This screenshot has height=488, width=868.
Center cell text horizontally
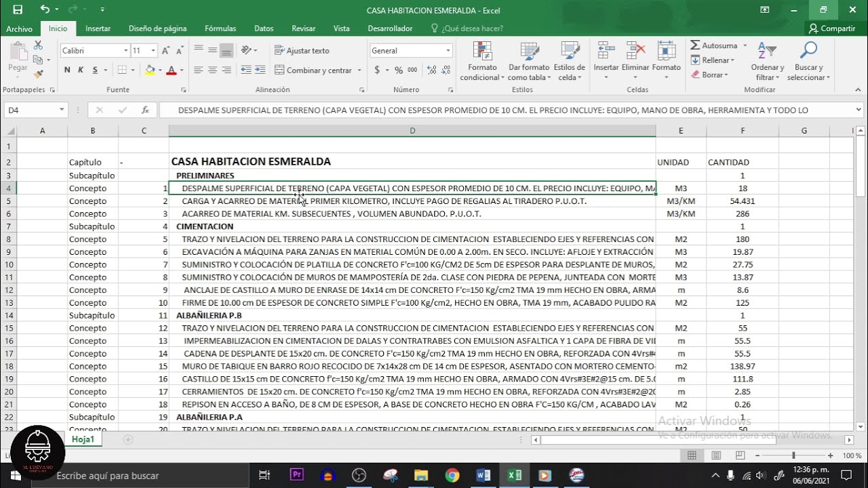point(212,70)
